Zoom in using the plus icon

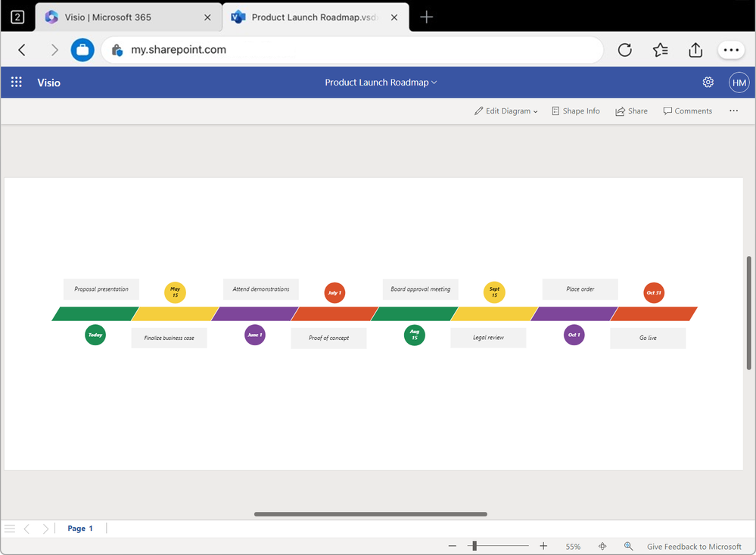[543, 545]
